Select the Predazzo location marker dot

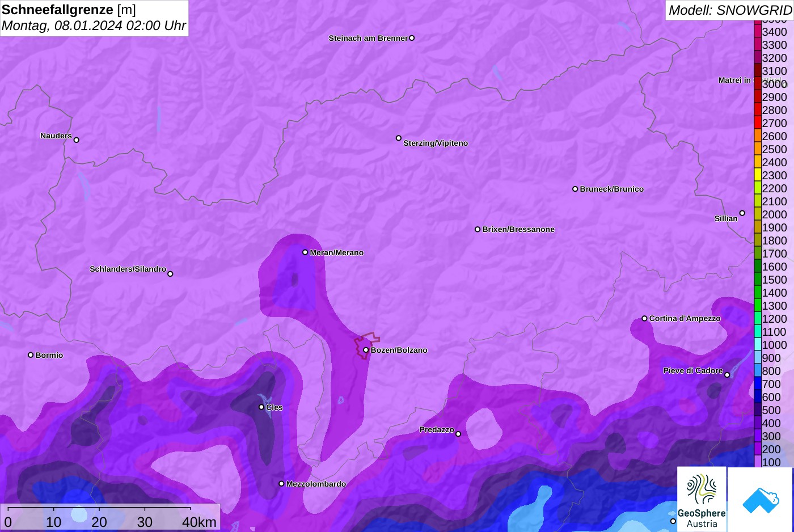pyautogui.click(x=458, y=434)
